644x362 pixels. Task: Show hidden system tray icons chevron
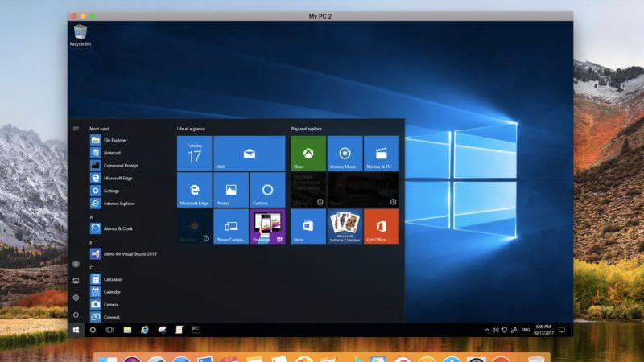pyautogui.click(x=487, y=330)
